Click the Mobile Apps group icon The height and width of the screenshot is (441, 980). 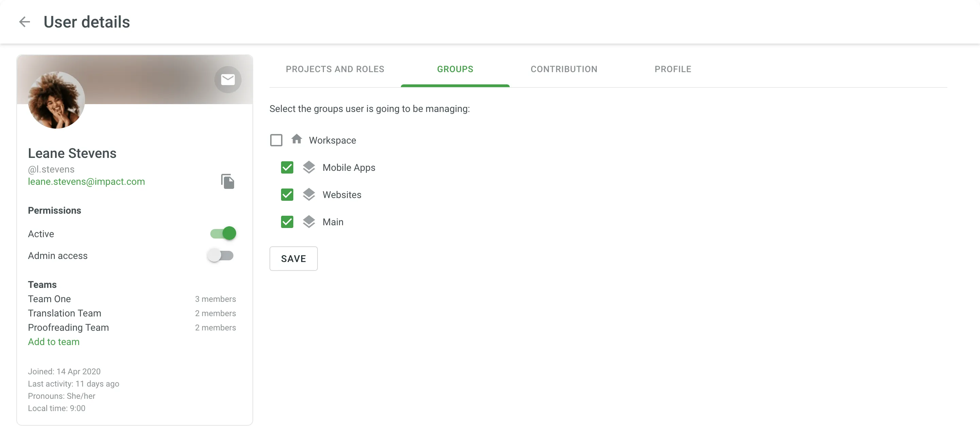[308, 167]
